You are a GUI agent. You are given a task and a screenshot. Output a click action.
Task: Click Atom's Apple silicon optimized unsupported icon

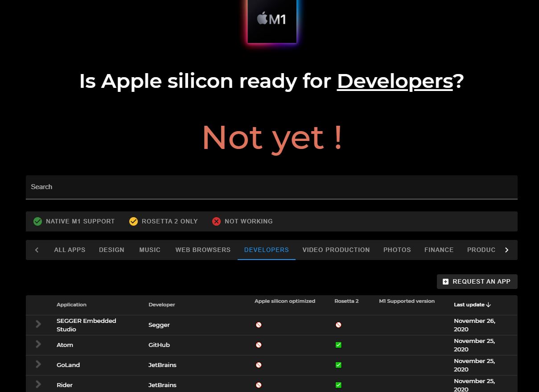(259, 345)
